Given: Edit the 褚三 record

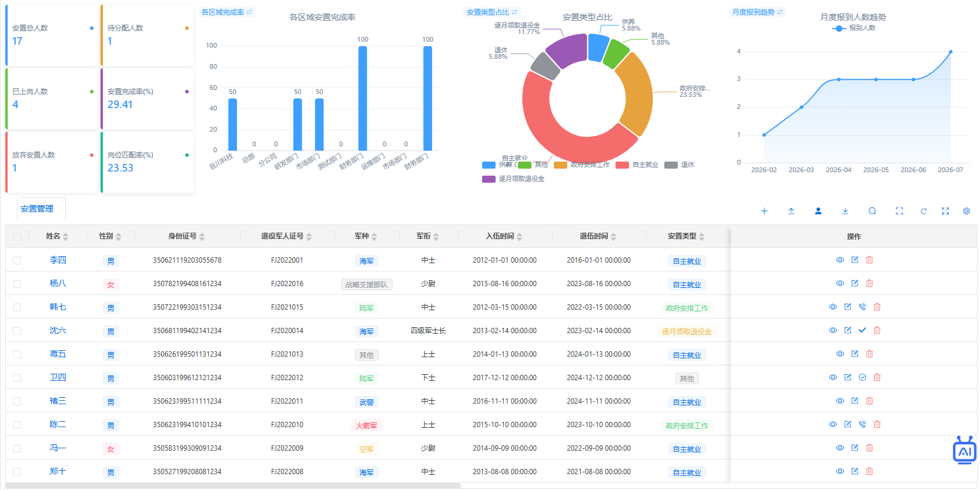Looking at the screenshot, I should pos(855,401).
